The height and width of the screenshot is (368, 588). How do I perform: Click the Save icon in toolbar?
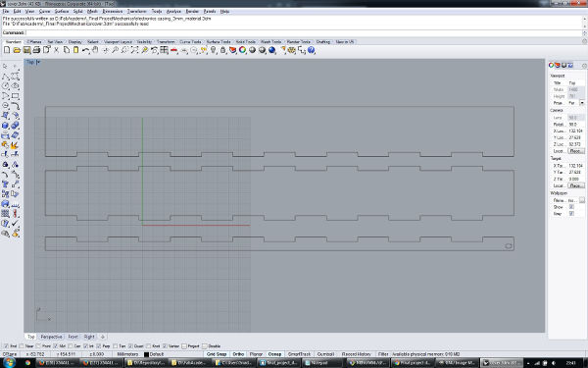26,50
